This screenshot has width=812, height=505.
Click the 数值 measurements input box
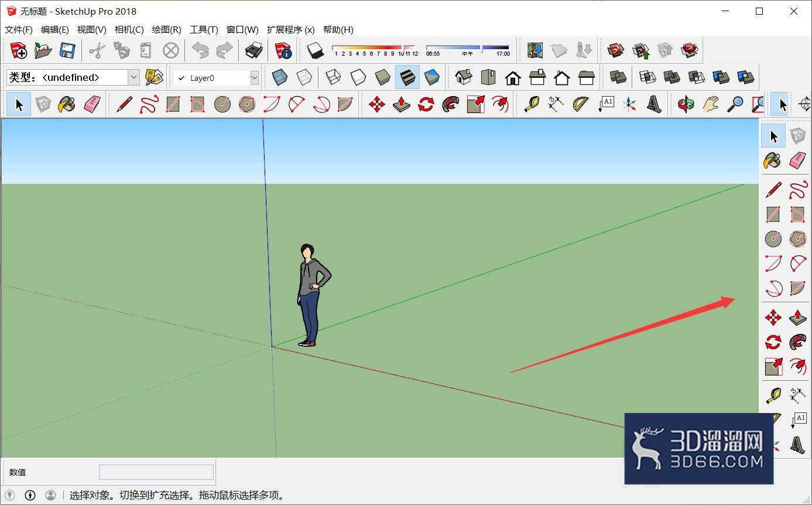156,472
